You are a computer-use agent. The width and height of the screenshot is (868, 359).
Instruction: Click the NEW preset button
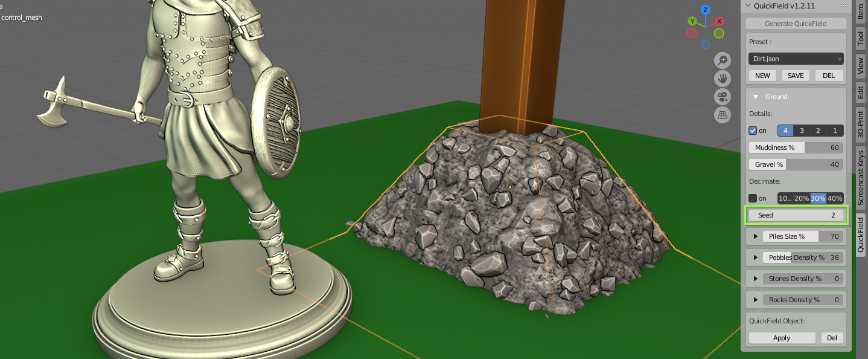tap(762, 76)
